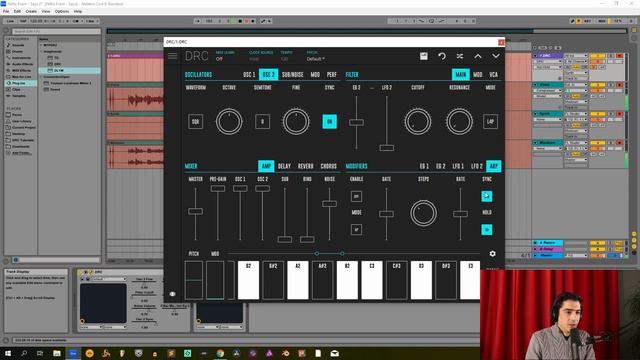Screen dimensions: 640x360
Task: Switch to mixer DELAY tab
Action: click(284, 166)
